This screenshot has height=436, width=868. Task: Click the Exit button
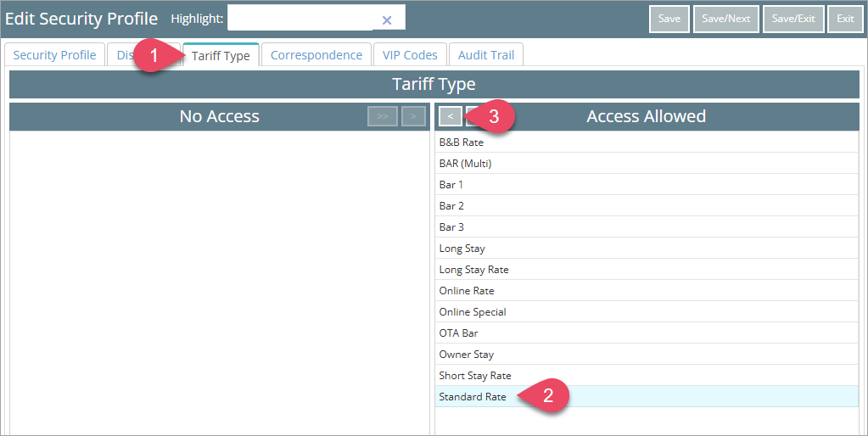click(845, 20)
